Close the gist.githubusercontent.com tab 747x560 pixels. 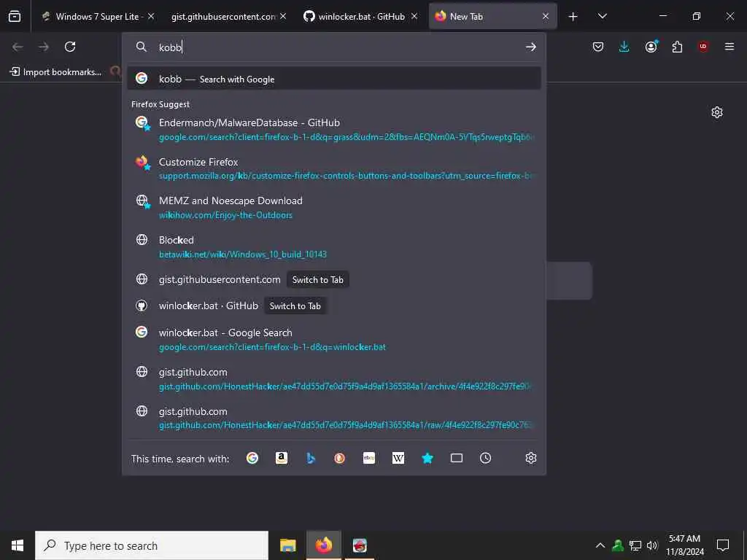coord(283,17)
